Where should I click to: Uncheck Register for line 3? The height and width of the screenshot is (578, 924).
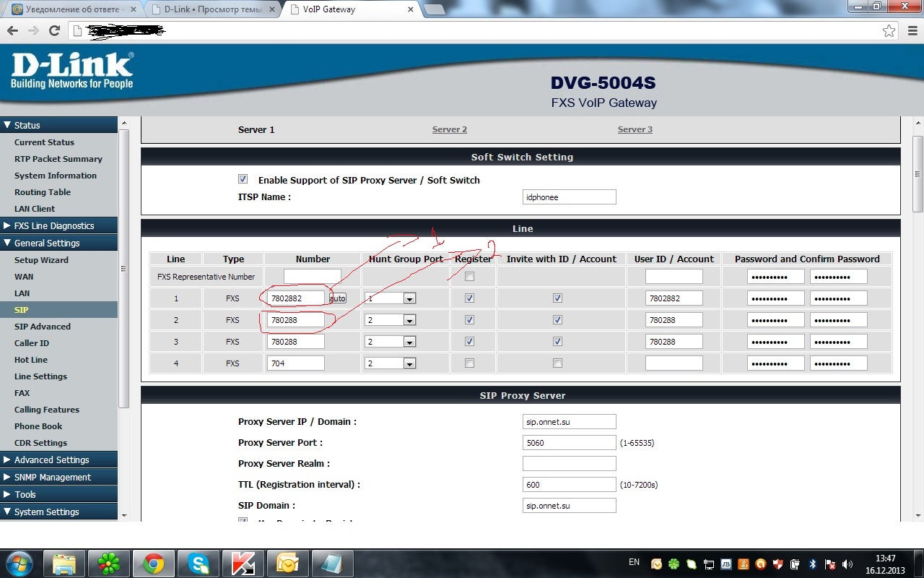point(469,341)
